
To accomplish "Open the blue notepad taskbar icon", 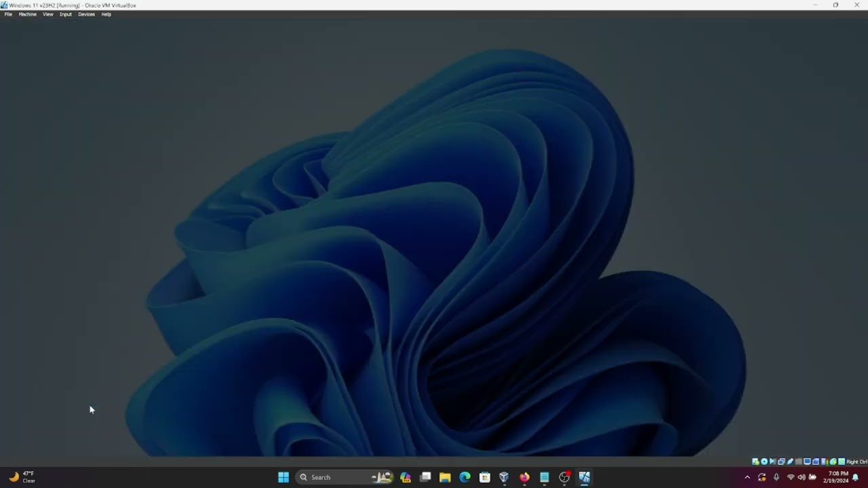I will (544, 477).
